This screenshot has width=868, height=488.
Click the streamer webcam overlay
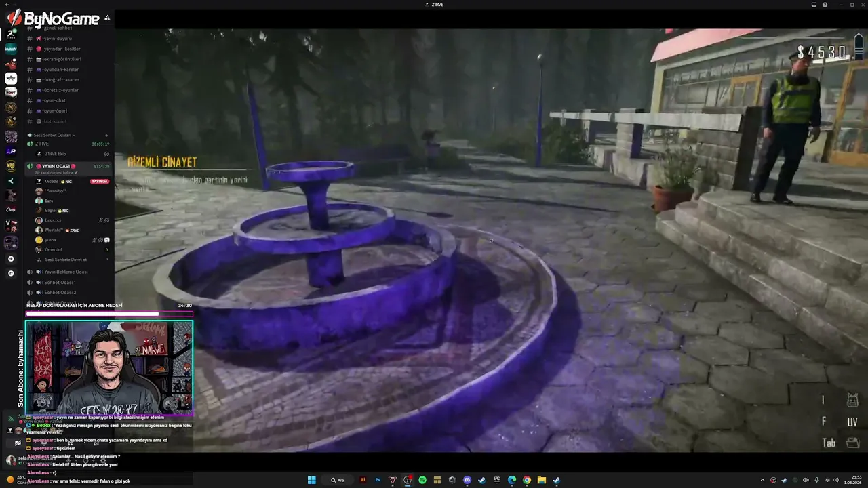[x=109, y=367]
